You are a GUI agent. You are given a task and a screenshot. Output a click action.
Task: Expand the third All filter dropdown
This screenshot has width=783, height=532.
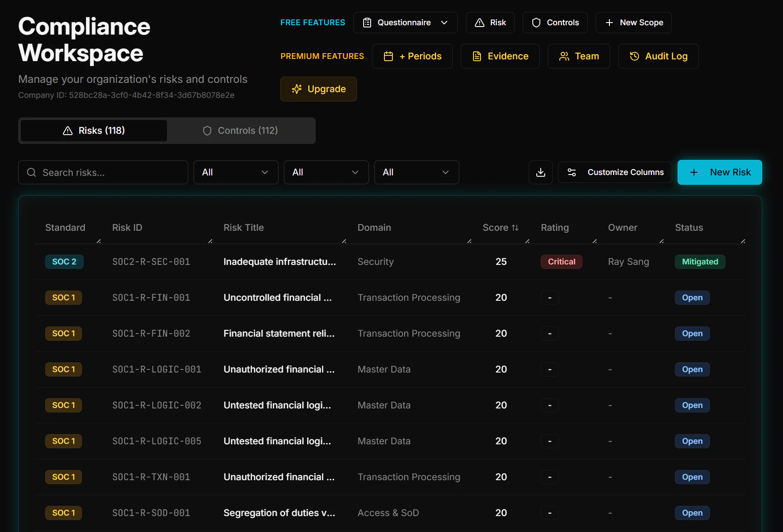point(417,172)
